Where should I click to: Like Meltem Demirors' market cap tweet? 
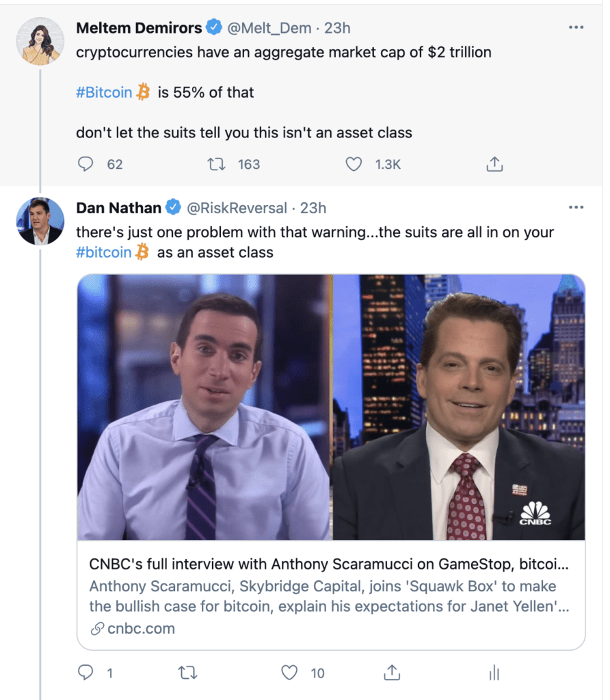pyautogui.click(x=353, y=164)
